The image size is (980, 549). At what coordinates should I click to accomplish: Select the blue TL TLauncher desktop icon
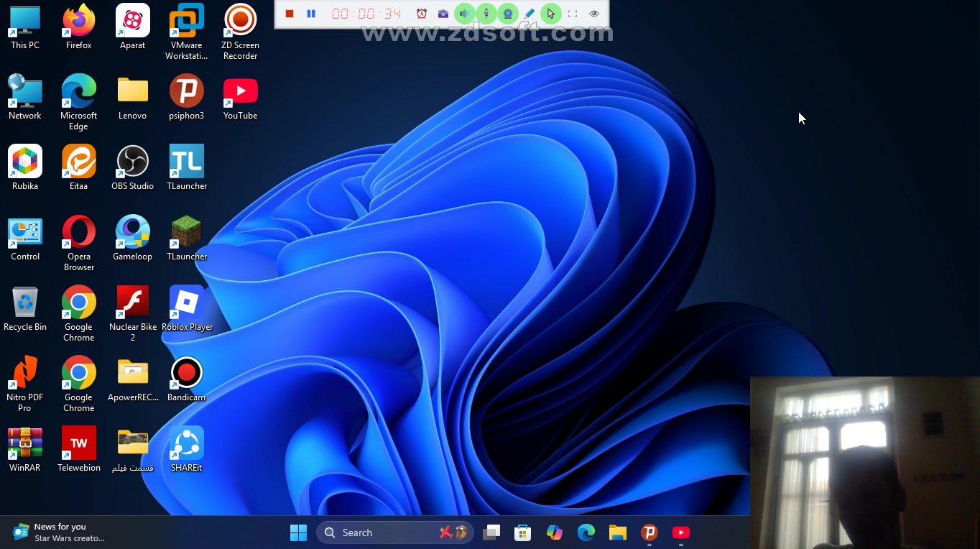click(187, 168)
